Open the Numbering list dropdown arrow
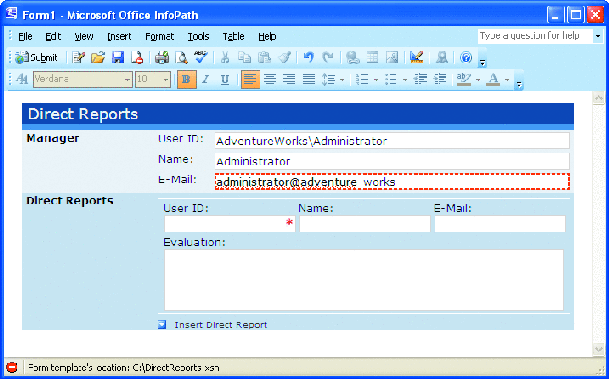The image size is (609, 379). click(376, 80)
